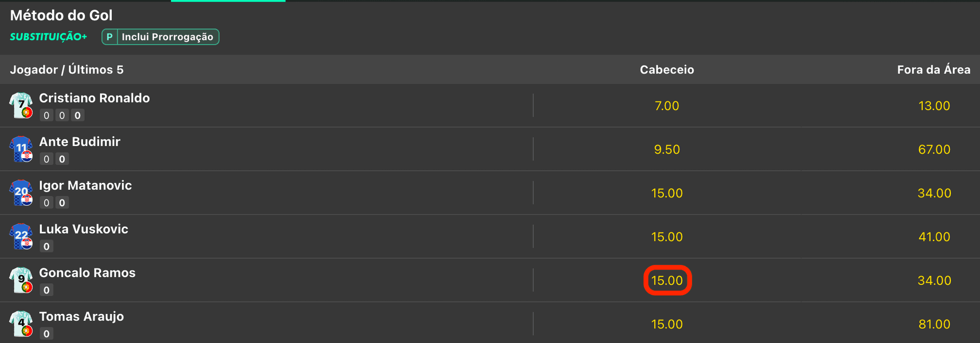This screenshot has width=980, height=343.
Task: Select Cristiano Ronaldo Fora da Área 13.00
Action: coord(934,106)
